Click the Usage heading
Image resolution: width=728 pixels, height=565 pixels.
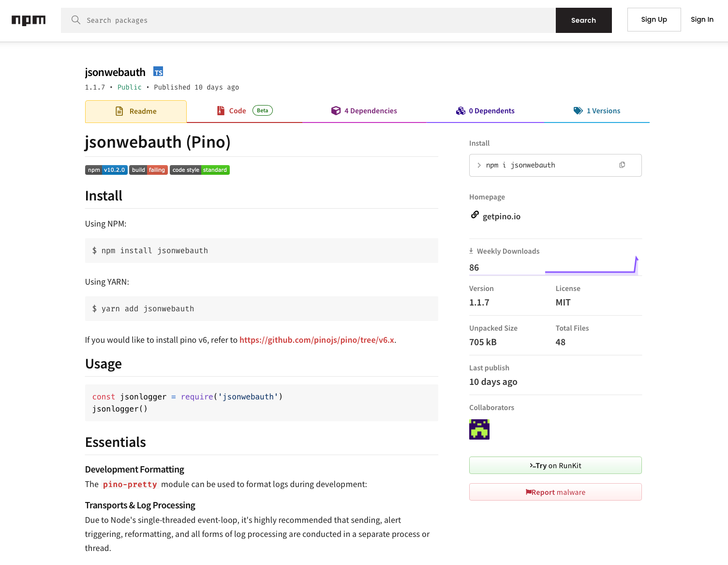(x=104, y=364)
